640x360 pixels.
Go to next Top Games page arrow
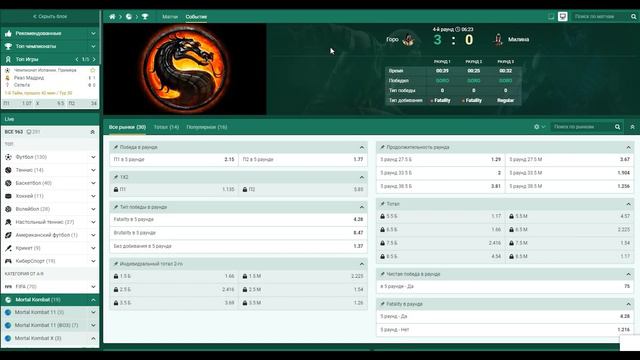(x=94, y=60)
